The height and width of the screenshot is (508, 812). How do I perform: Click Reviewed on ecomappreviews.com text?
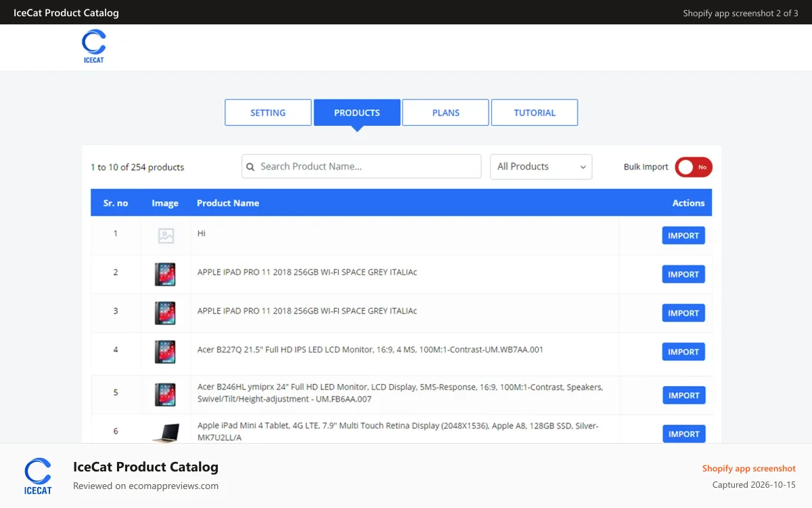point(145,486)
